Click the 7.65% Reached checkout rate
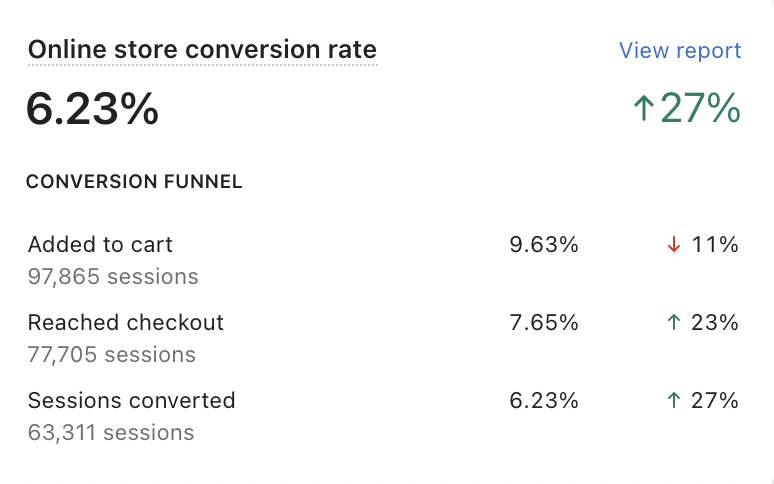774x484 pixels. (x=543, y=322)
